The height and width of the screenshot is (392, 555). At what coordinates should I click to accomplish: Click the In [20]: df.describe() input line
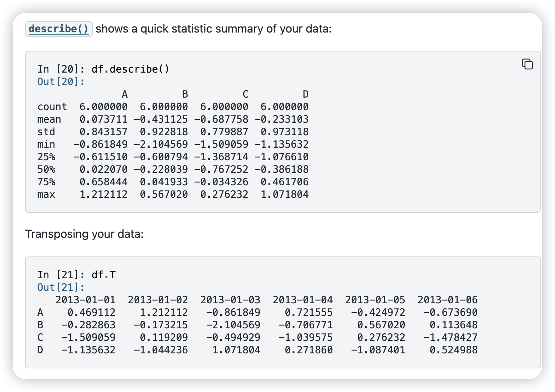[103, 69]
